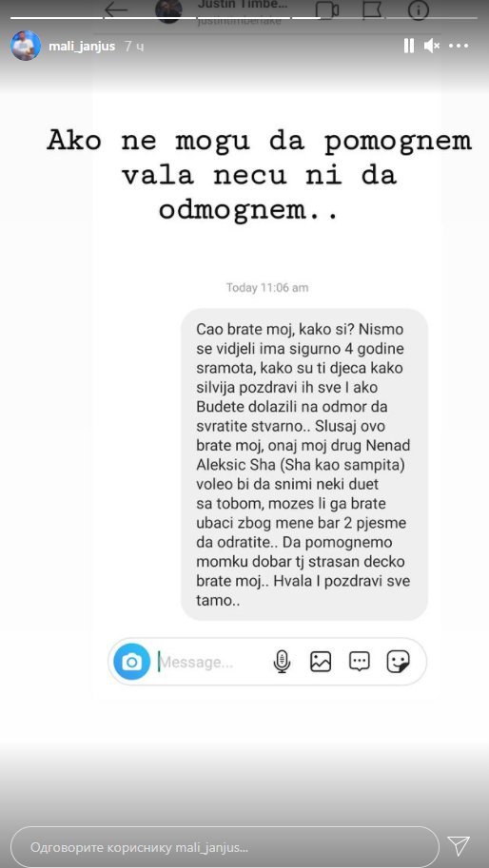This screenshot has height=868, width=489.
Task: Click the mali_janjus username
Action: 82,46
